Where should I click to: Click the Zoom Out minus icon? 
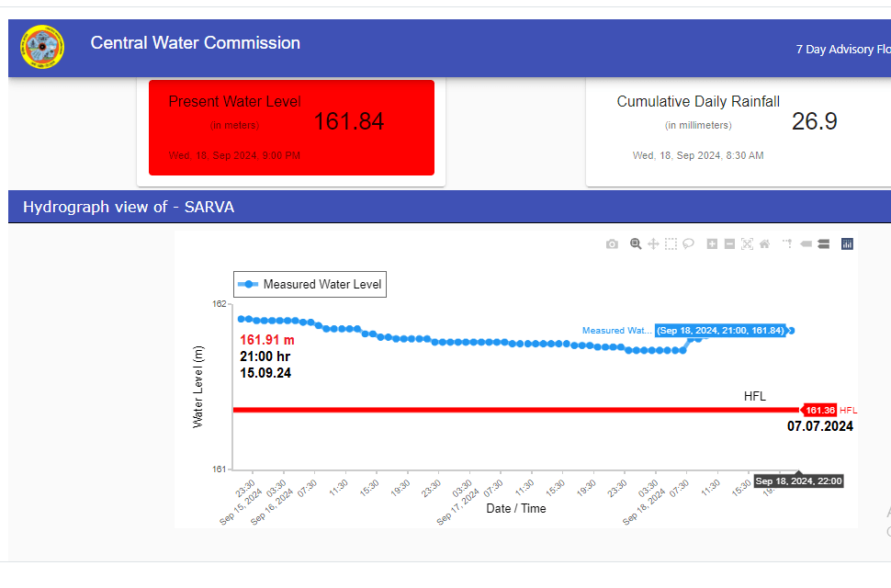(x=729, y=244)
